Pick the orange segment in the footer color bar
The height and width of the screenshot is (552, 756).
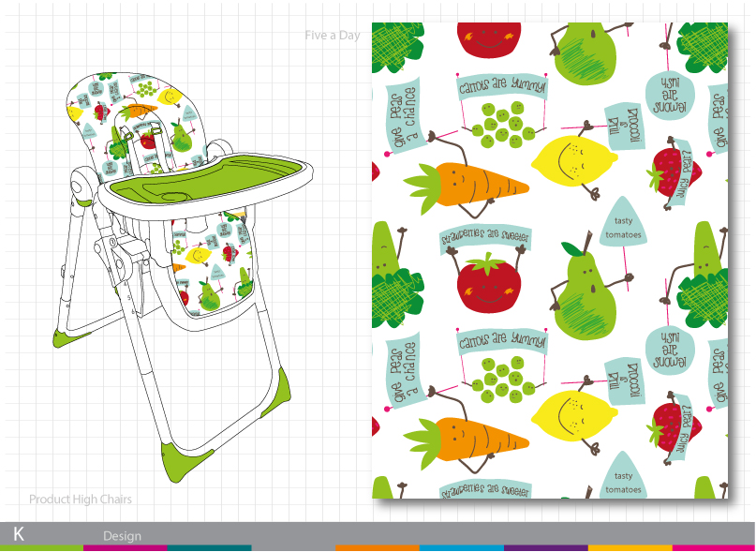pos(377,547)
